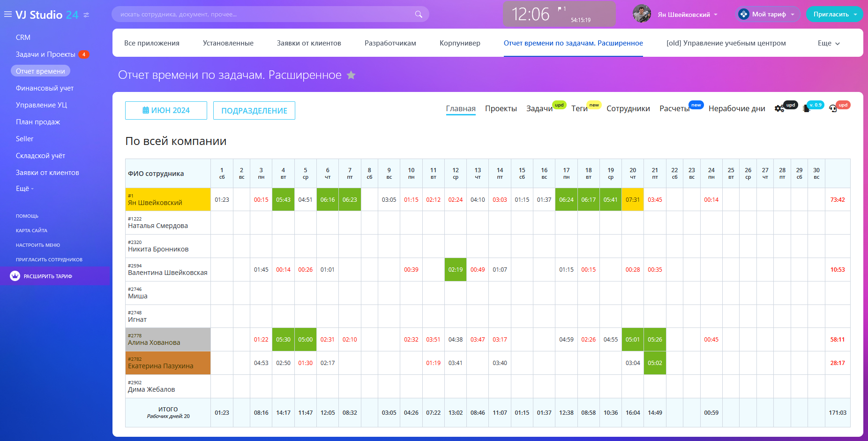868x441 pixels.
Task: Click the yellow 07:31 cell on June 20
Action: [x=632, y=200]
